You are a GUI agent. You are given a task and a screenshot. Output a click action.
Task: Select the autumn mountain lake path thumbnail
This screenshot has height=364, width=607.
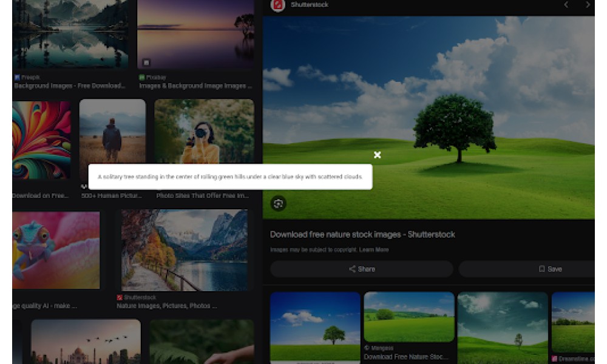pyautogui.click(x=185, y=250)
